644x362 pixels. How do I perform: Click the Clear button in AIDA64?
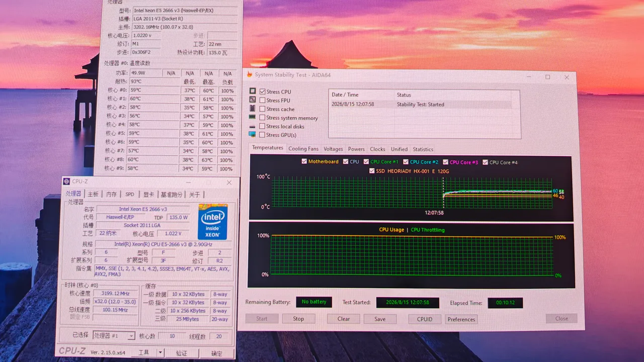tap(344, 319)
